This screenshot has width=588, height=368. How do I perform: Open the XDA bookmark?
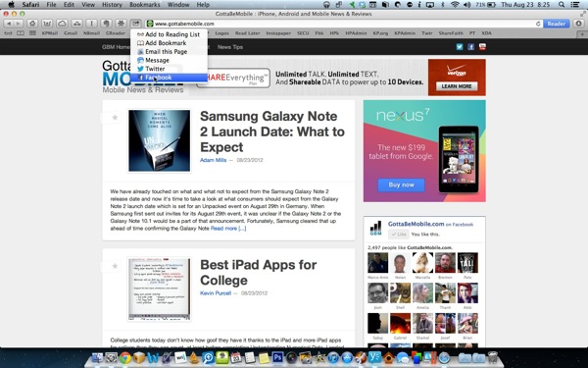pos(486,33)
